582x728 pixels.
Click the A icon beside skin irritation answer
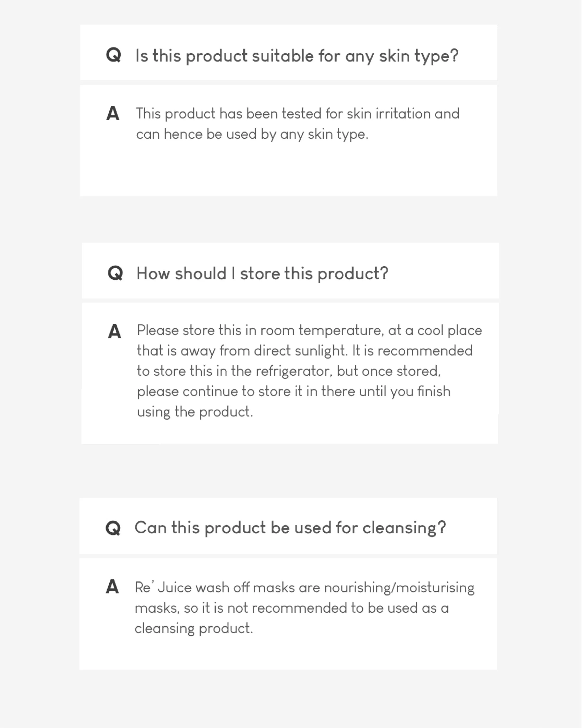113,113
